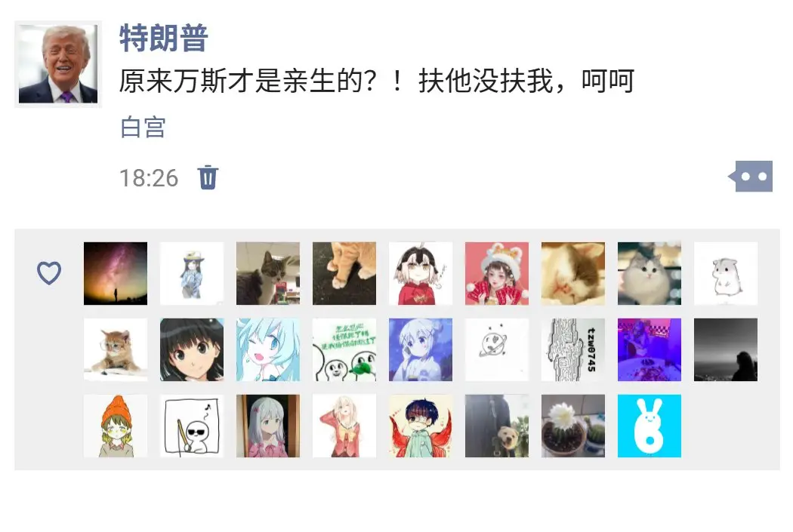This screenshot has height=532, width=793.
Task: Open the small planet doodle avatar
Action: (x=497, y=349)
